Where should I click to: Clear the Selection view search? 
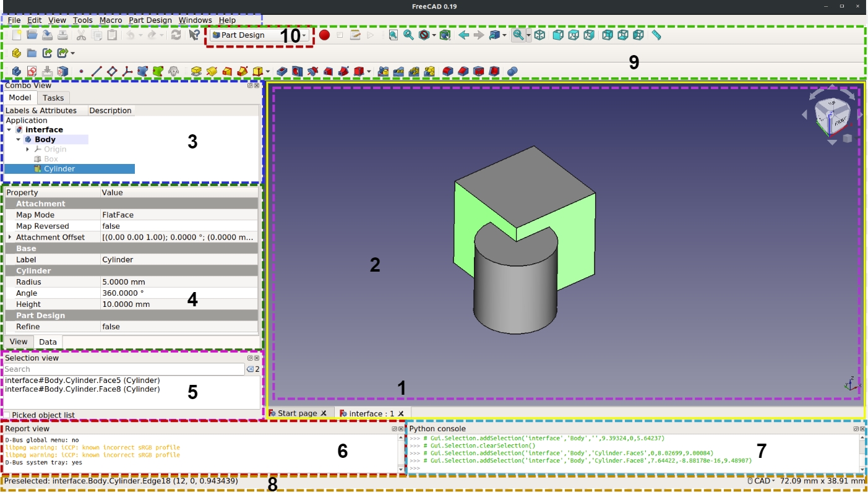click(x=250, y=369)
